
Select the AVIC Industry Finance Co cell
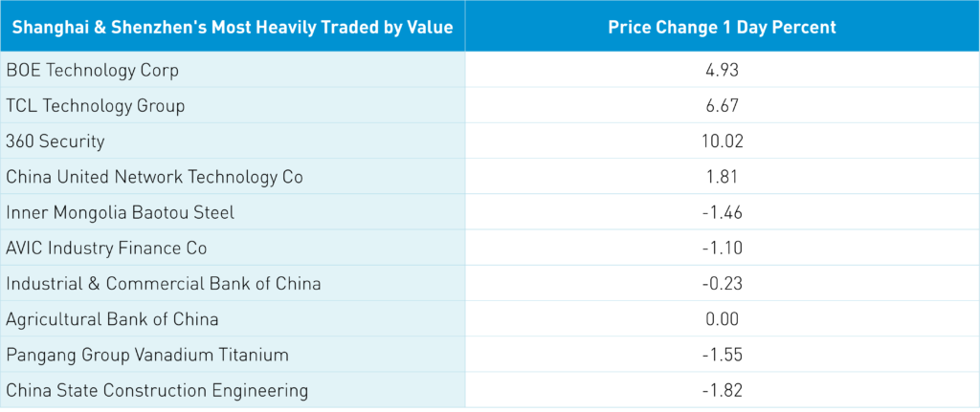pyautogui.click(x=106, y=248)
